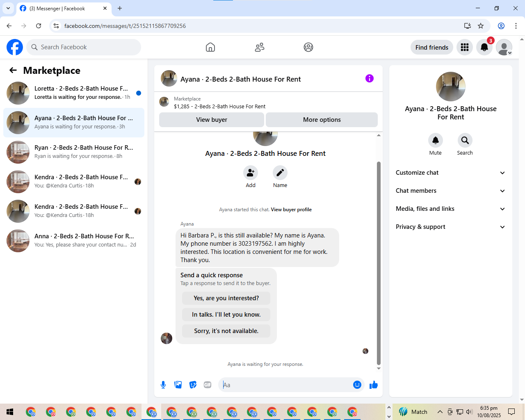Screen dimensions: 525x420
Task: Reload the page
Action: 39,26
